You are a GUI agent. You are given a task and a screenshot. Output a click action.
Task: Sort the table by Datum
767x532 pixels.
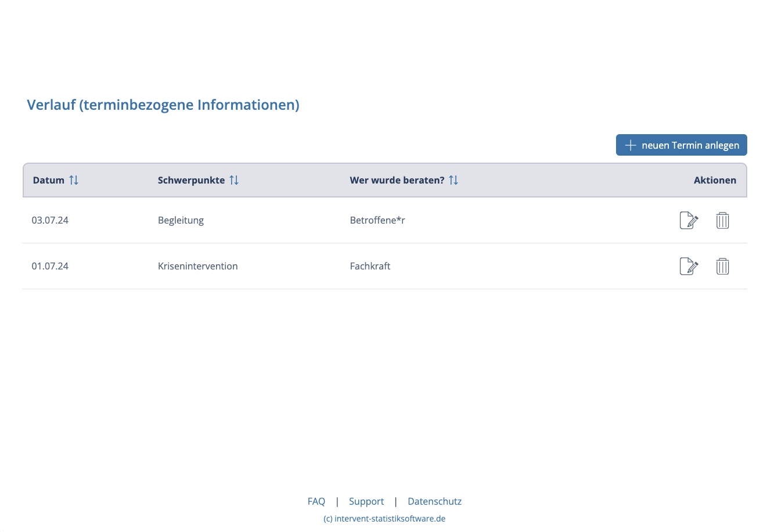[x=73, y=180]
